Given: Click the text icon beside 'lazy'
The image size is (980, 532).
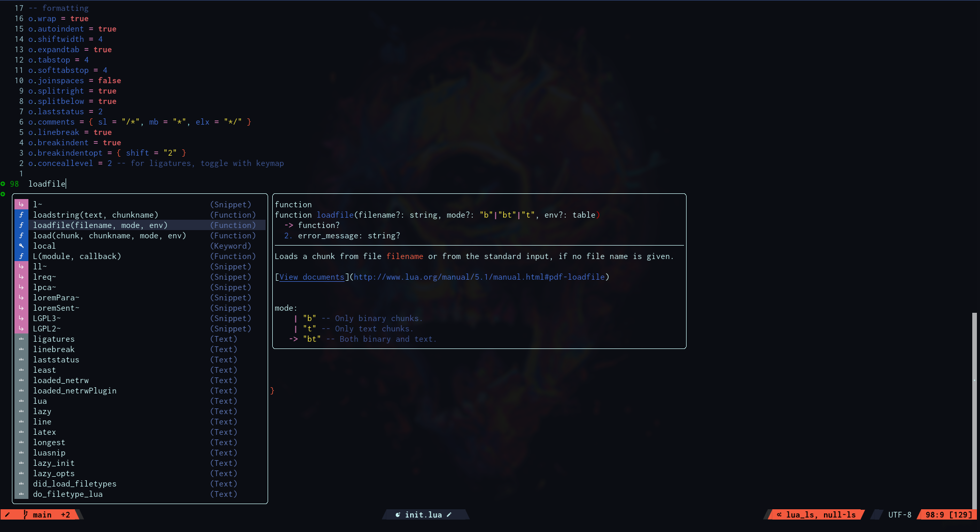Looking at the screenshot, I should [x=21, y=412].
